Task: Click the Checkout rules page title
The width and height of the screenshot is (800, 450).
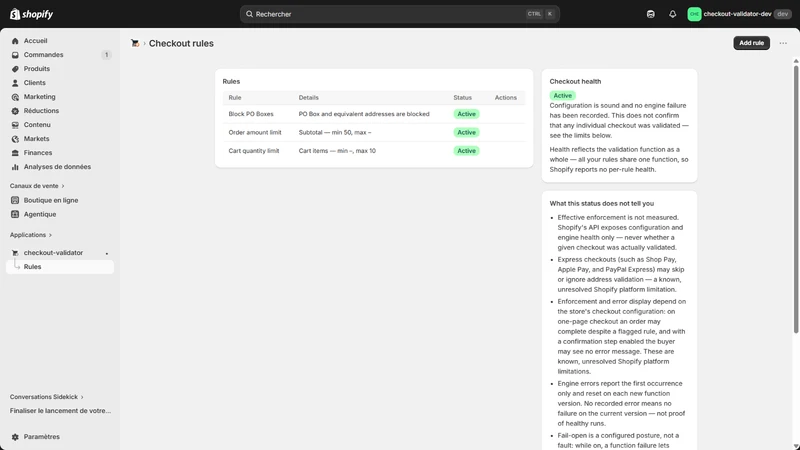Action: pos(181,43)
